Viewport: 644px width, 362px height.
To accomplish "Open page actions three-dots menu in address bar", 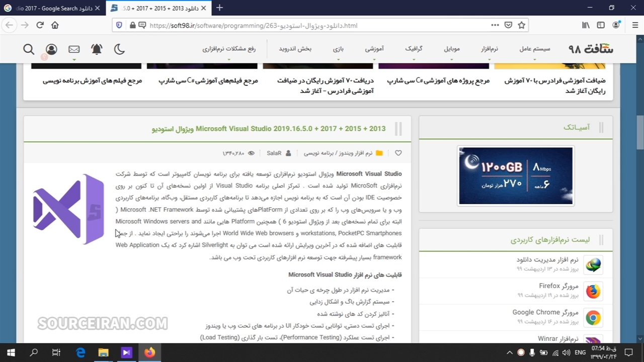I will pyautogui.click(x=495, y=25).
